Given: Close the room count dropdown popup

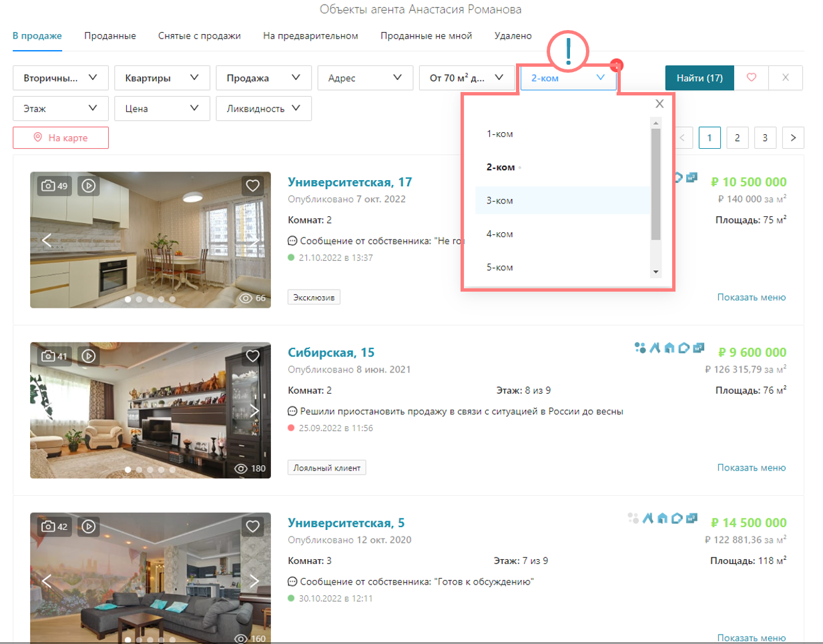Looking at the screenshot, I should 659,103.
